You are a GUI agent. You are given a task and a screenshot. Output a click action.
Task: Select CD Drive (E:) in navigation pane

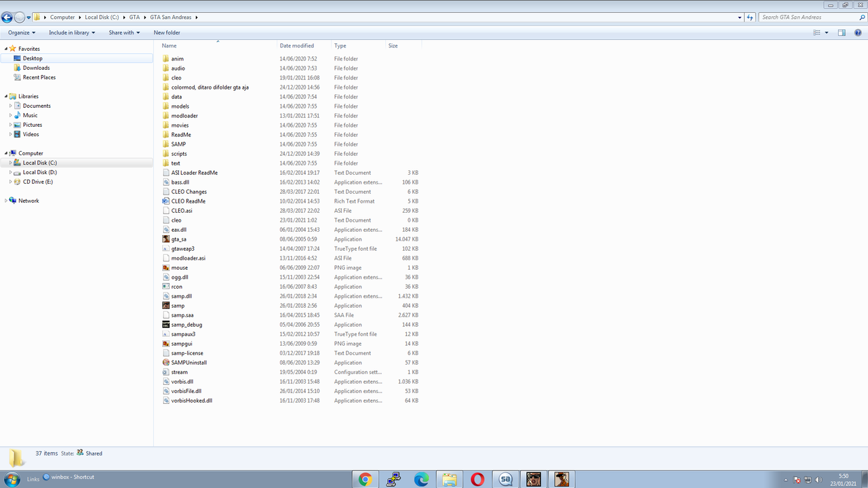click(x=38, y=182)
